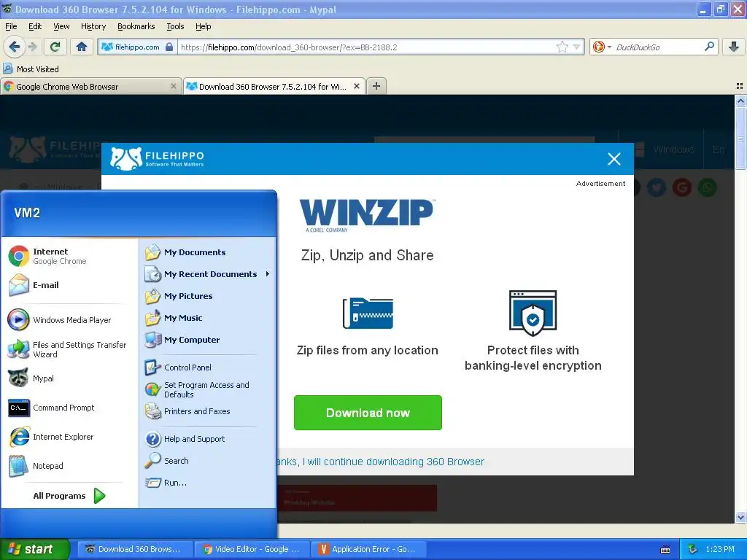
Task: Click the filehippo.com site identity button
Action: coord(137,47)
